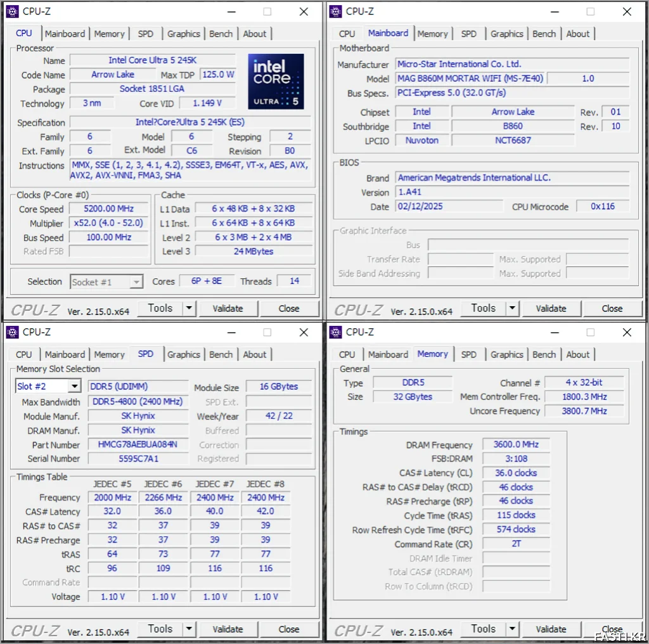Click the DRAM Frequency value '3600.0 MHz'

516,444
